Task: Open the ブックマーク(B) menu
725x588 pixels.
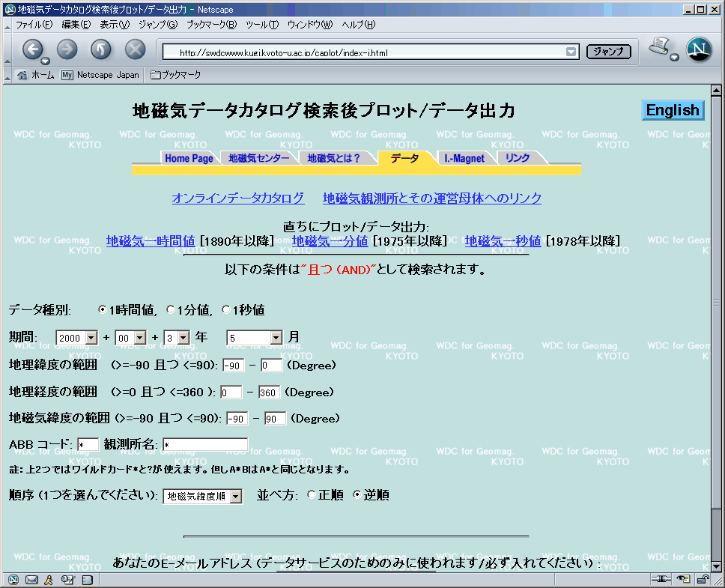Action: 211,25
